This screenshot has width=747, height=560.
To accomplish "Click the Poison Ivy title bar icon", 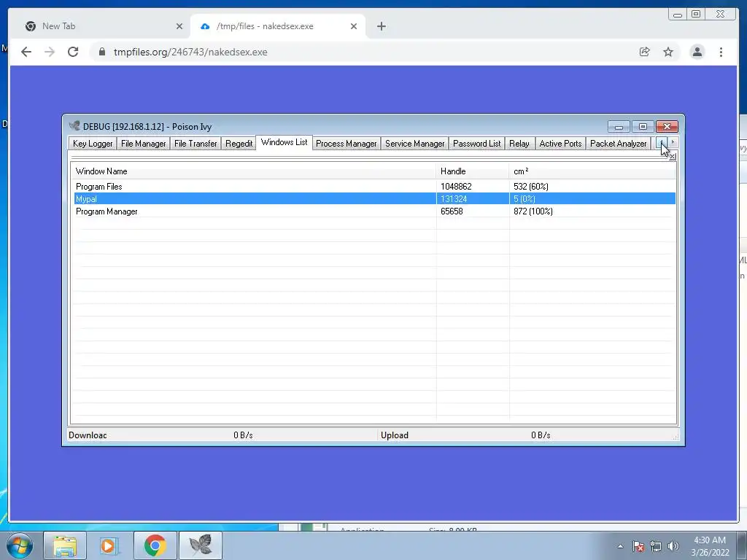I will 74,126.
